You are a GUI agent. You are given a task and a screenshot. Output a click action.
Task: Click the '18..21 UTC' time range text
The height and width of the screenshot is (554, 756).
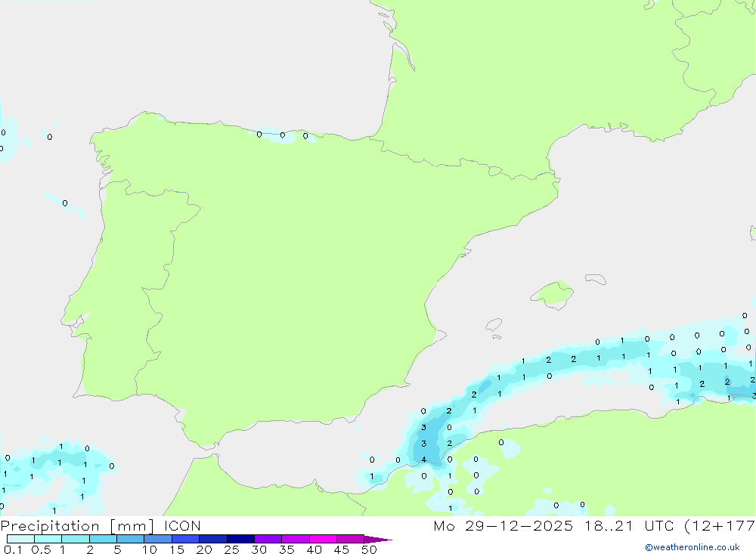tap(629, 525)
